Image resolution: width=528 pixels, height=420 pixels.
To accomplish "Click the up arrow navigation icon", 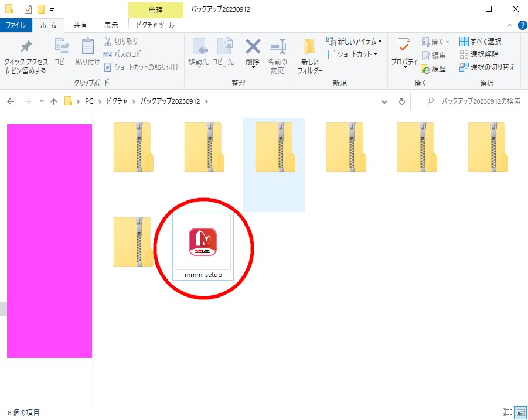I will point(54,101).
